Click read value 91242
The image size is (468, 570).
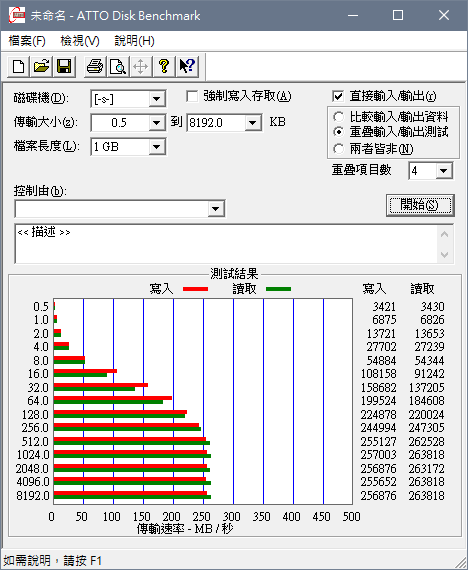(x=429, y=374)
